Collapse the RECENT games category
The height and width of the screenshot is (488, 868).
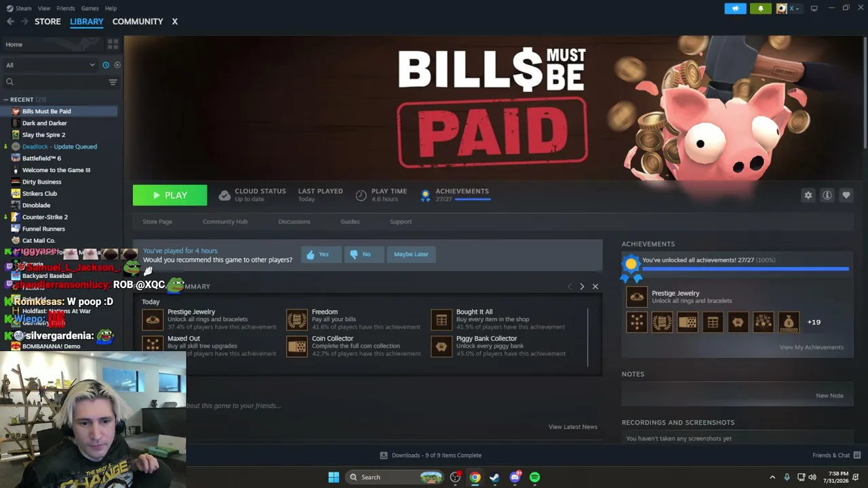(x=5, y=100)
